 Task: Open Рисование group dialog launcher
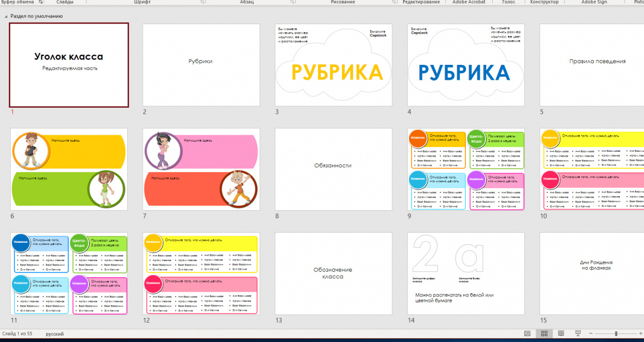395,2
